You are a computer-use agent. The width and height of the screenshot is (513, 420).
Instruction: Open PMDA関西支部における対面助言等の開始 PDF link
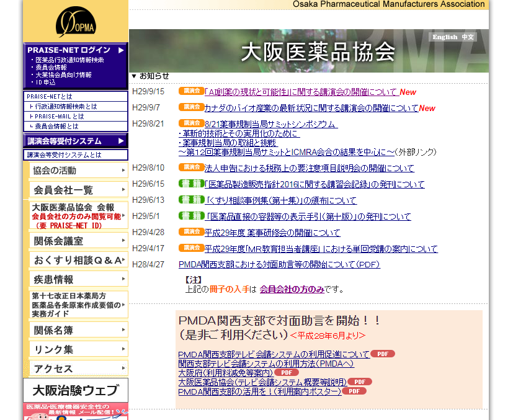(279, 264)
